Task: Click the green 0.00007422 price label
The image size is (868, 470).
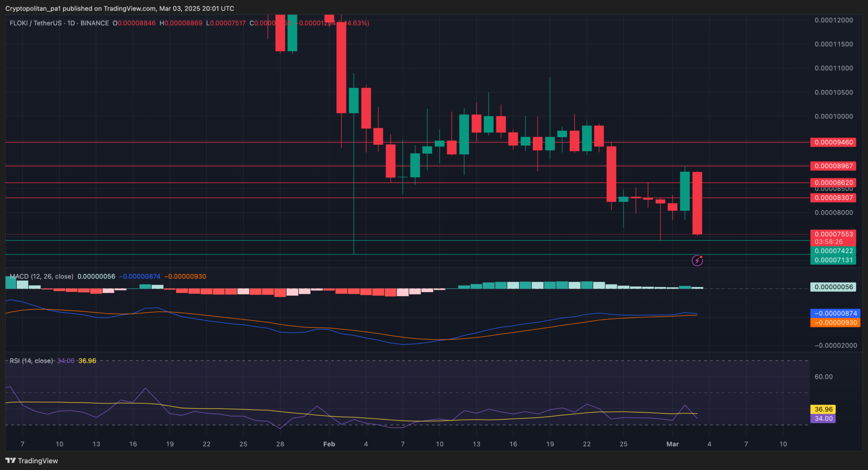Action: (833, 251)
